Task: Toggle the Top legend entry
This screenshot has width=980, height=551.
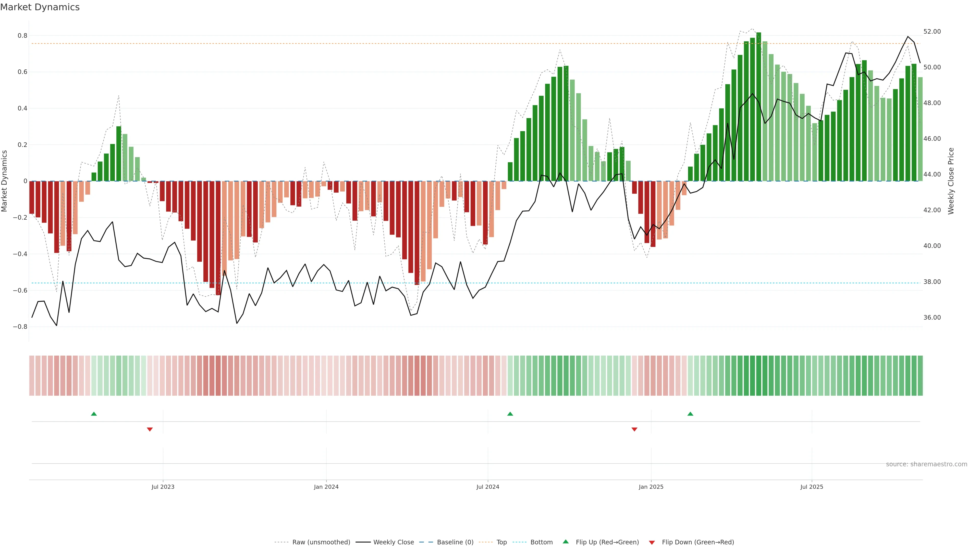Action: click(x=501, y=542)
